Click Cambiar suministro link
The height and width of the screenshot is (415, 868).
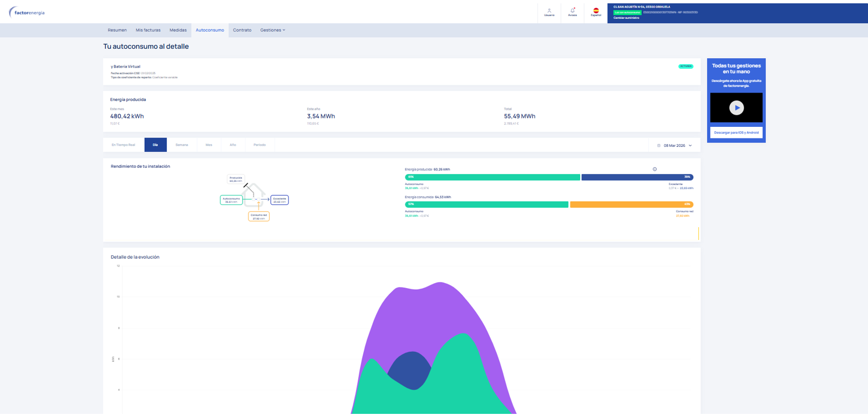point(626,18)
